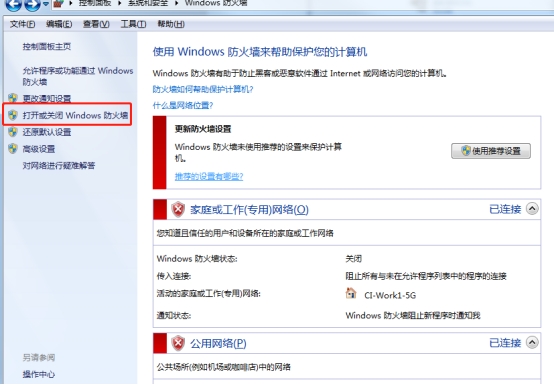Open 对网络进行疑难解答
This screenshot has height=385, width=554.
[x=59, y=166]
